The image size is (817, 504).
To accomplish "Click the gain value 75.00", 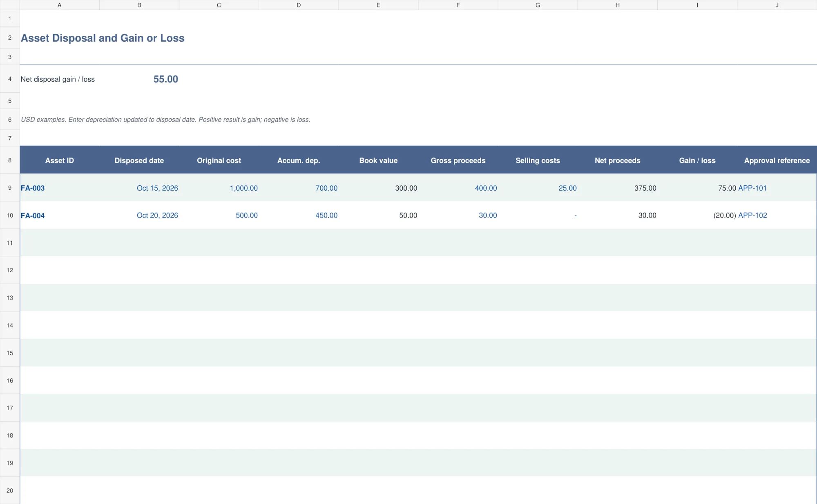I will click(x=727, y=188).
